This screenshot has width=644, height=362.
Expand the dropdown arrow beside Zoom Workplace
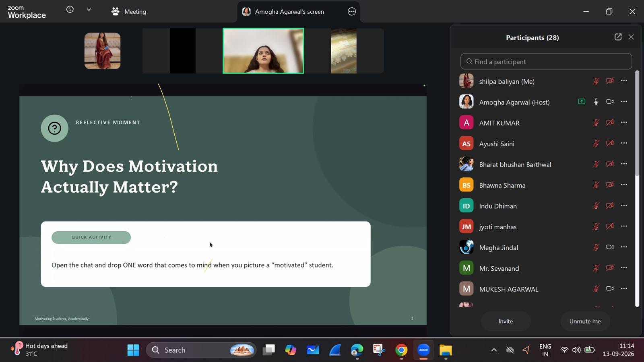coord(89,9)
